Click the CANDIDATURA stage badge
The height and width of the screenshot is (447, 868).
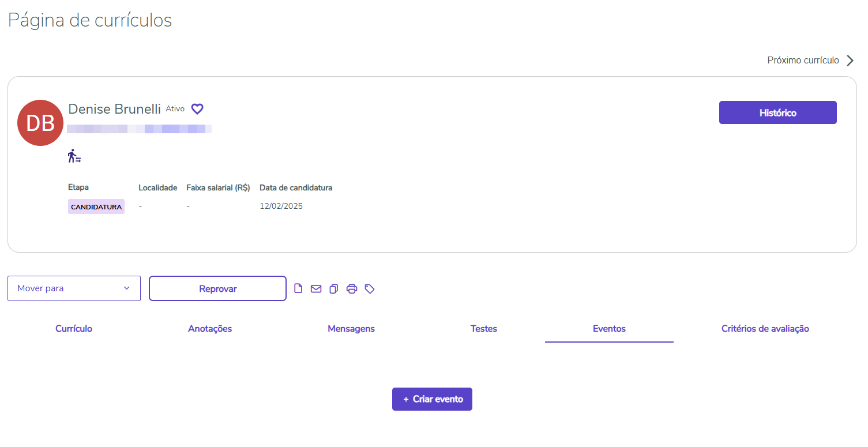[96, 206]
